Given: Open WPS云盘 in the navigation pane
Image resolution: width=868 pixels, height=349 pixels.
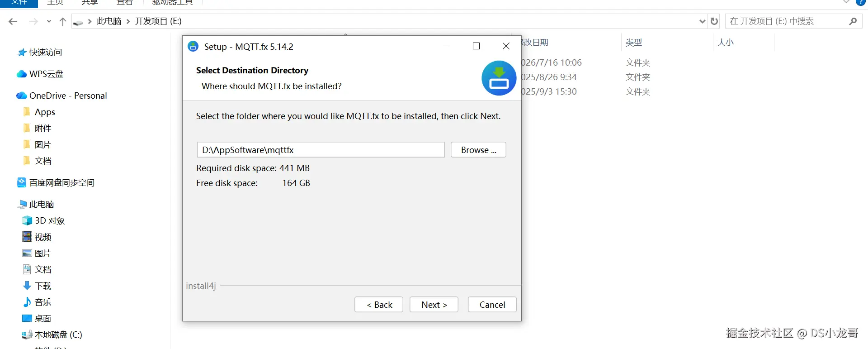Looking at the screenshot, I should (x=40, y=74).
